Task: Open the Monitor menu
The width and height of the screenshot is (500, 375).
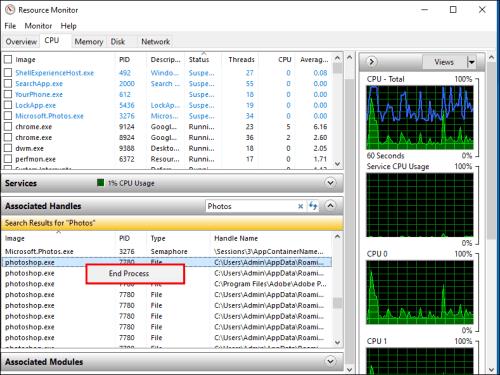Action: [x=38, y=26]
